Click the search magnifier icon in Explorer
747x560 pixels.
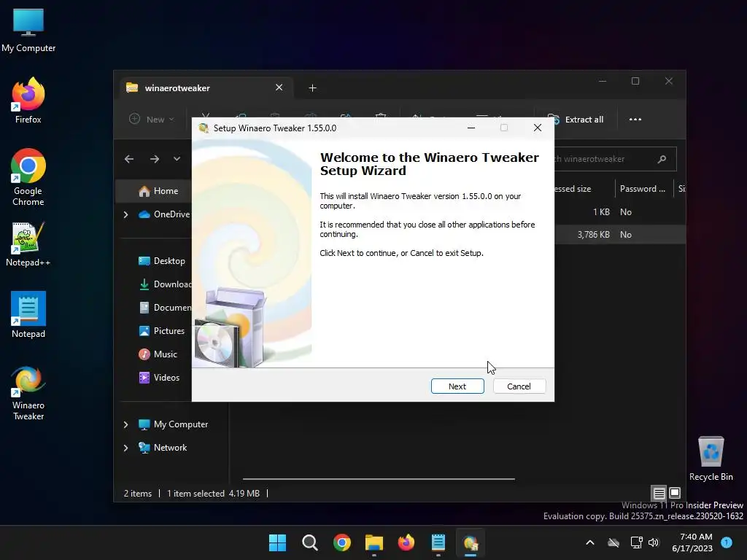point(662,159)
